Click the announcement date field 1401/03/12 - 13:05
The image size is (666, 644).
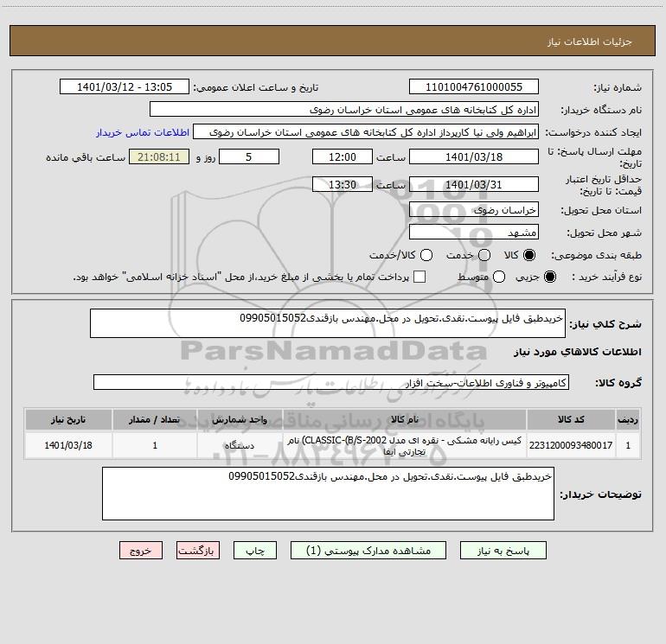click(125, 86)
